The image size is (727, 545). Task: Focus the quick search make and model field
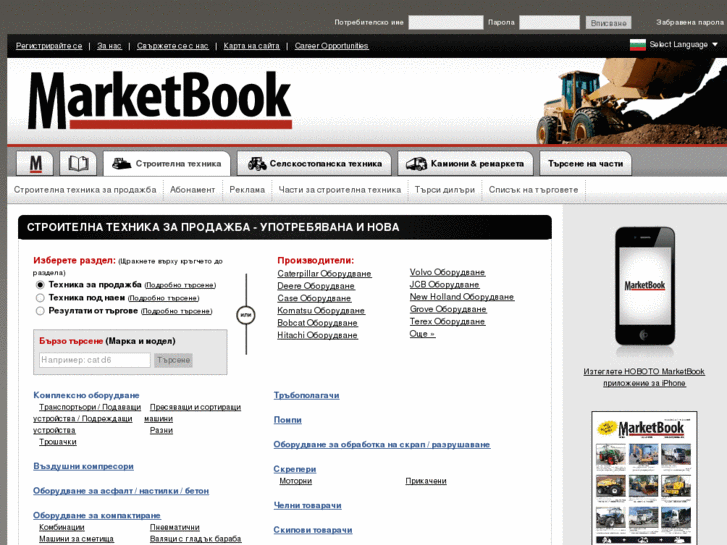point(95,360)
